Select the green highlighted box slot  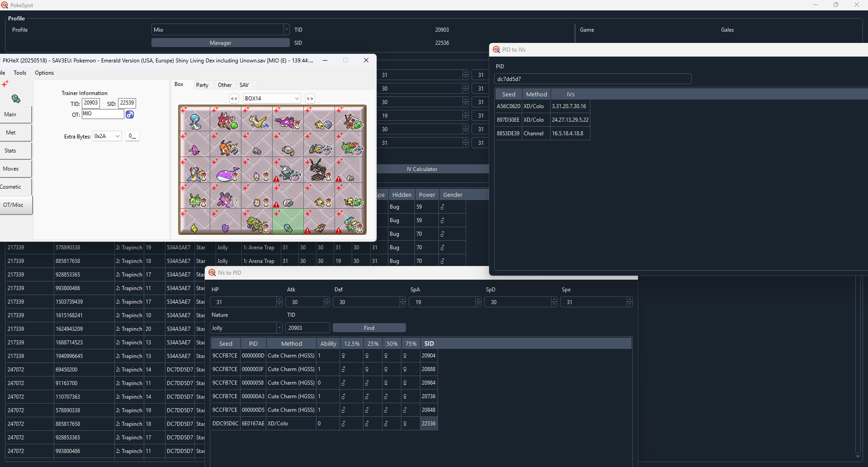pos(288,222)
